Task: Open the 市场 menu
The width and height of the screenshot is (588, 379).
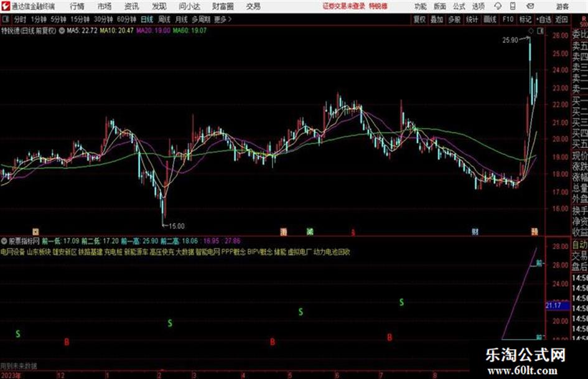Action: [x=105, y=6]
